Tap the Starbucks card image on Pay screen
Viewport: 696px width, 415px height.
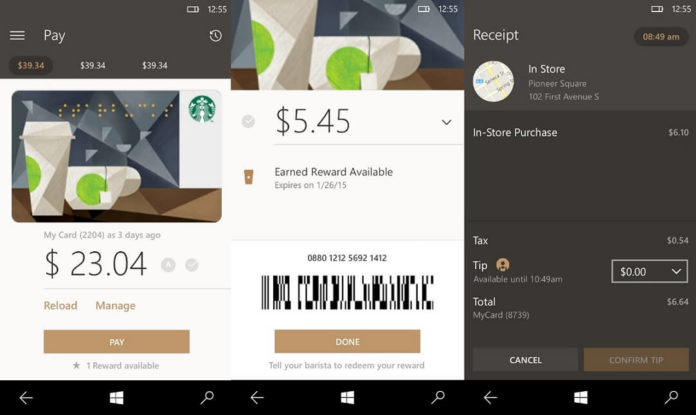pos(117,156)
